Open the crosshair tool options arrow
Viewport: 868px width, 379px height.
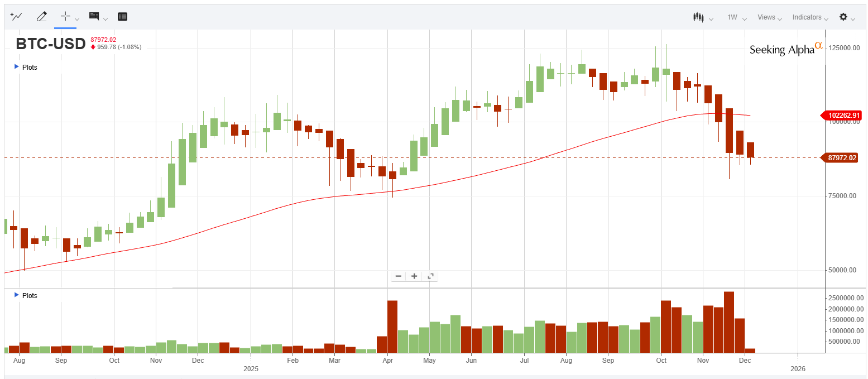pos(77,18)
